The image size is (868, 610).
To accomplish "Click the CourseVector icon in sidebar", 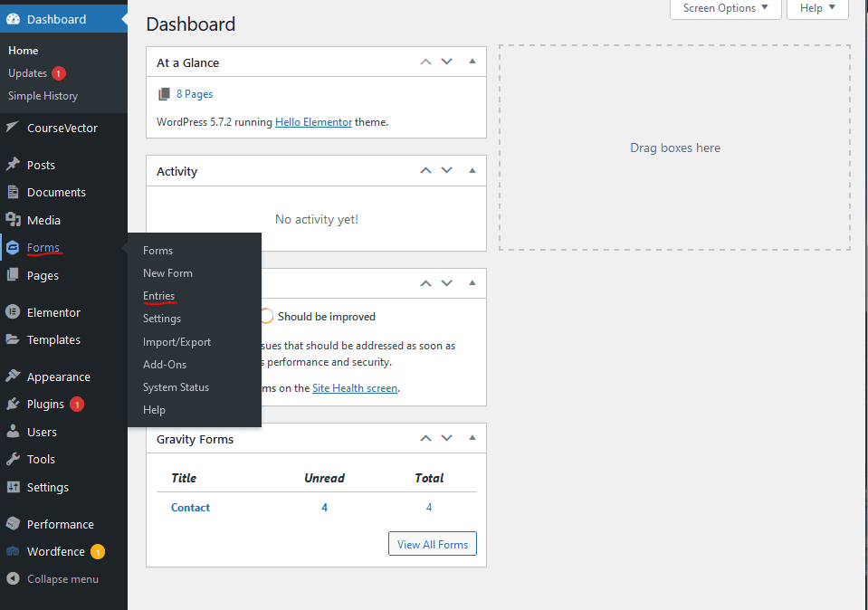I will tap(13, 128).
